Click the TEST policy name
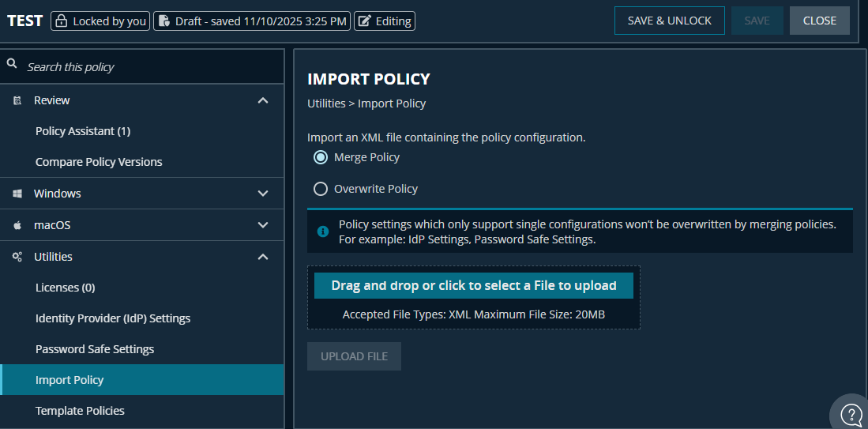868x429 pixels. tap(25, 21)
